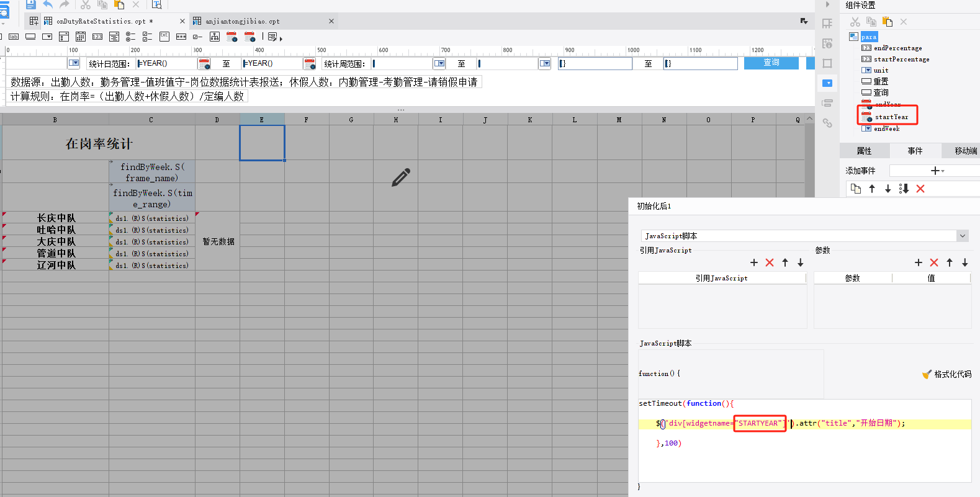Open the first 统计周范围 combo dropdown
980x497 pixels.
click(x=439, y=63)
